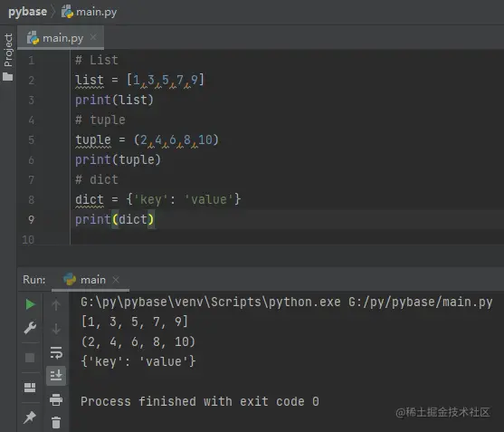Run main with the green play icon
This screenshot has width=504, height=432.
[x=30, y=304]
